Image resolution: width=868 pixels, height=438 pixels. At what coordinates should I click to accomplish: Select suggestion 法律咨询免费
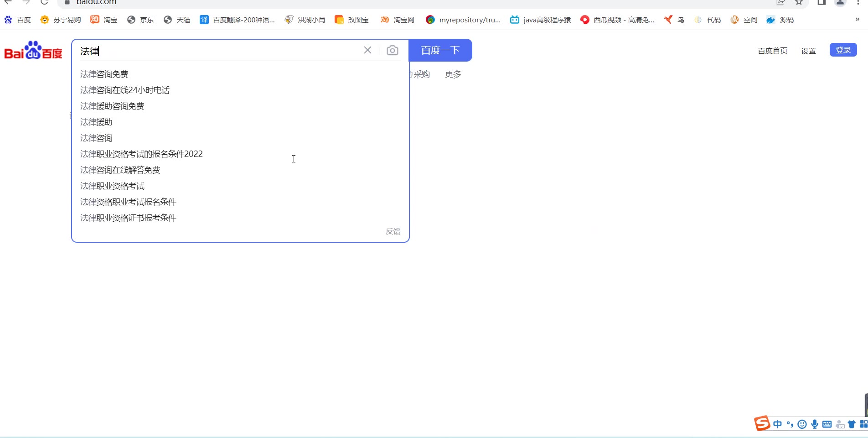(104, 74)
